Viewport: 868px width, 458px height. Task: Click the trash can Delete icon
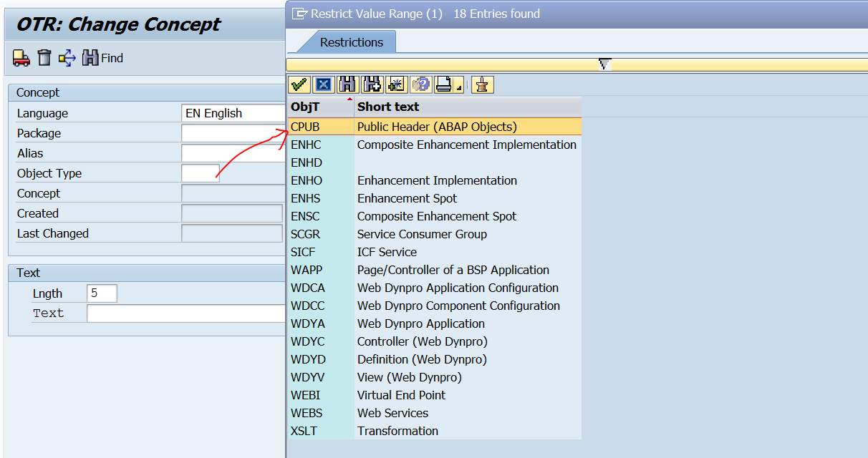coord(44,58)
